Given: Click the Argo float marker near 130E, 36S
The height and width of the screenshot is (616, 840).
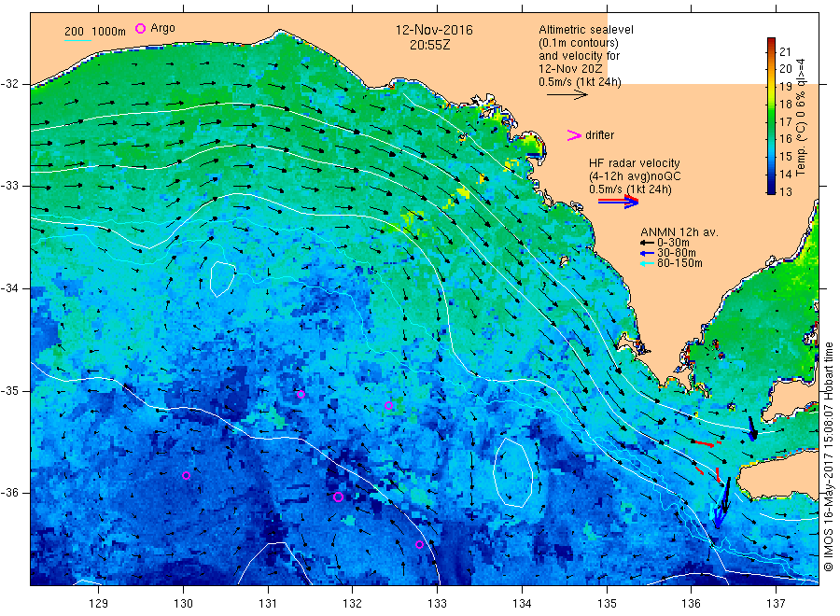Looking at the screenshot, I should coord(186,476).
